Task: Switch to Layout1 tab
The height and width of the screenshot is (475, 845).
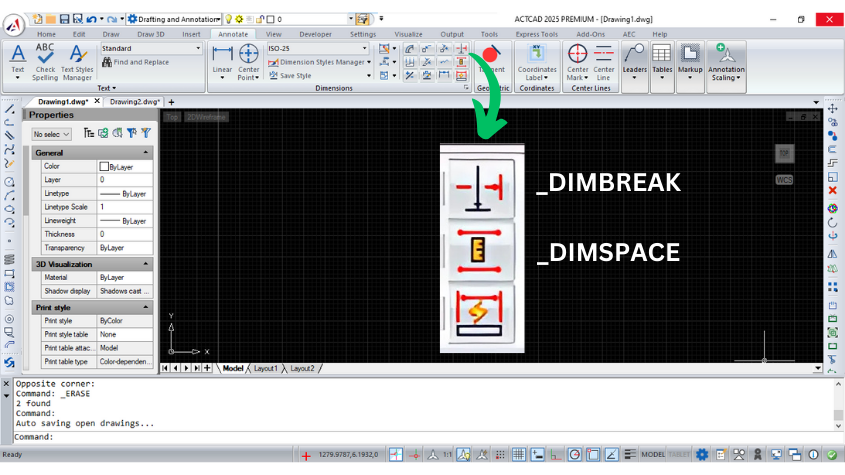Action: 265,368
